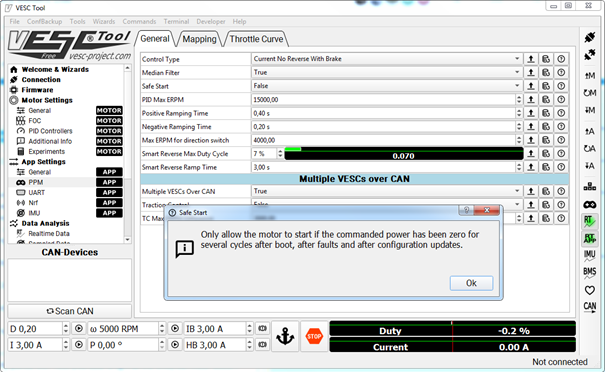Open the Firmware page in sidebar
Viewport: 605px width, 372px height.
pos(37,90)
